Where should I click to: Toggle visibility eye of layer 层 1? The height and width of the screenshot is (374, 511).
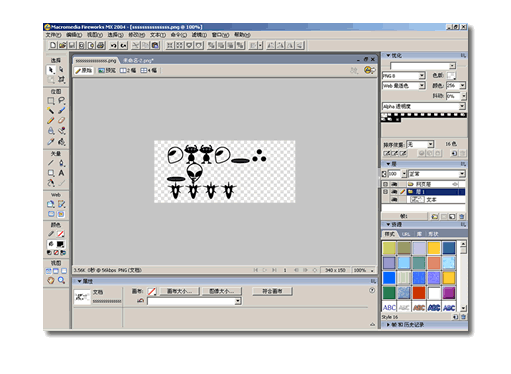(x=394, y=192)
